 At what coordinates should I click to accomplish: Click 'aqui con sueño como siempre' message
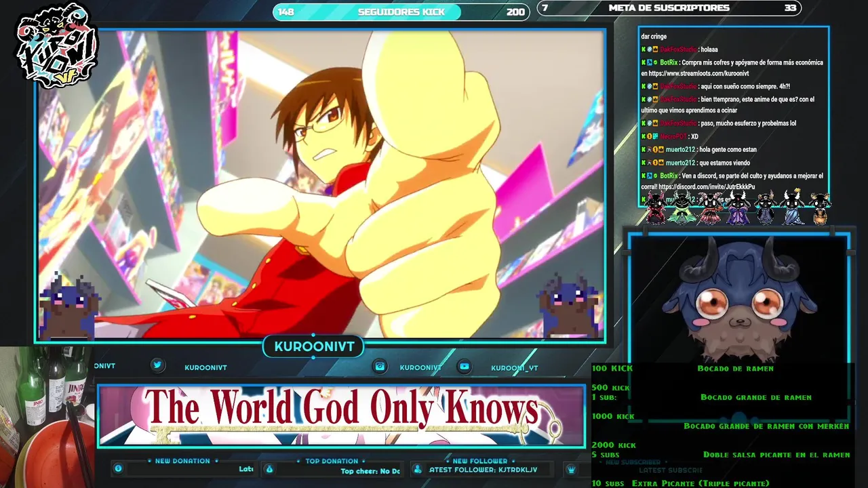tap(715, 87)
